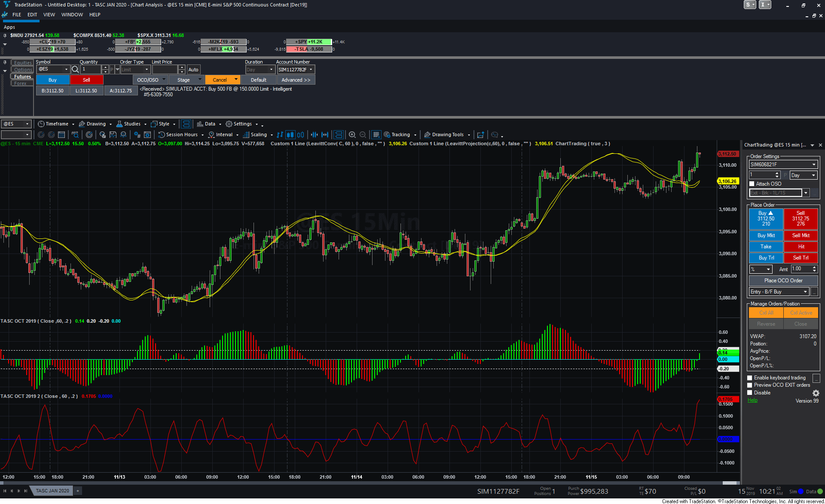This screenshot has width=825, height=504.
Task: Click the Drawing Tools pen icon
Action: 427,134
